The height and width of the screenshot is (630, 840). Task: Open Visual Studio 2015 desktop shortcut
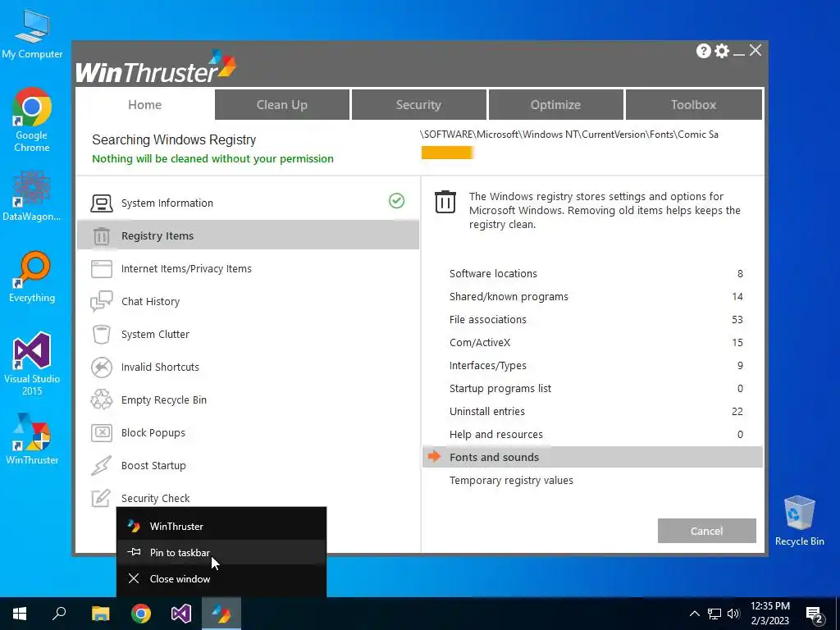click(x=32, y=363)
